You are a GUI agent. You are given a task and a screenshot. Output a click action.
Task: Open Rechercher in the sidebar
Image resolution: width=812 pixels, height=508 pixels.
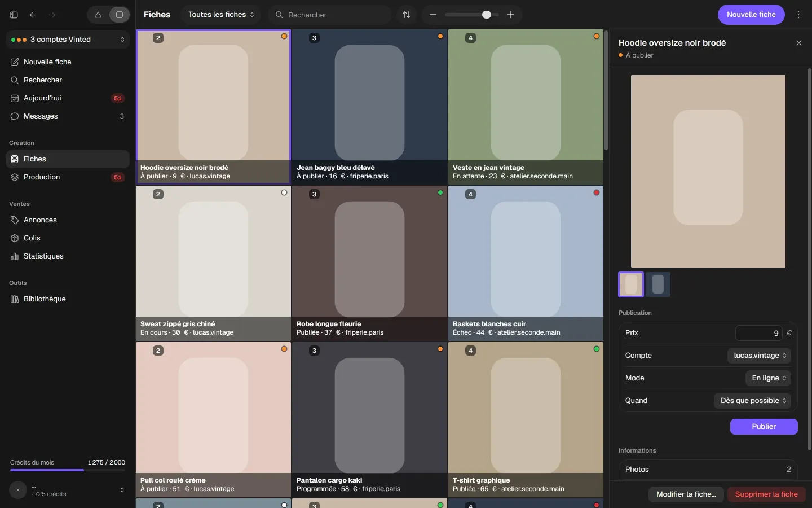pyautogui.click(x=68, y=80)
